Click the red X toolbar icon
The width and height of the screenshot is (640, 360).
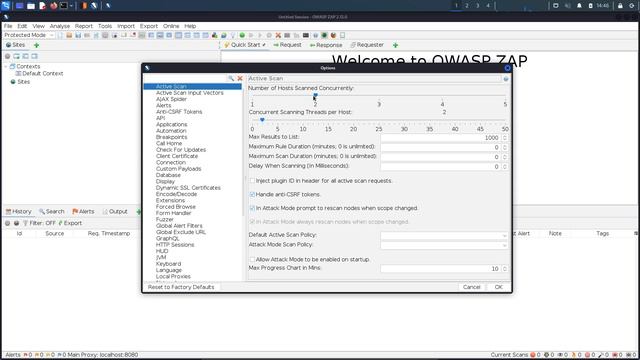(278, 35)
